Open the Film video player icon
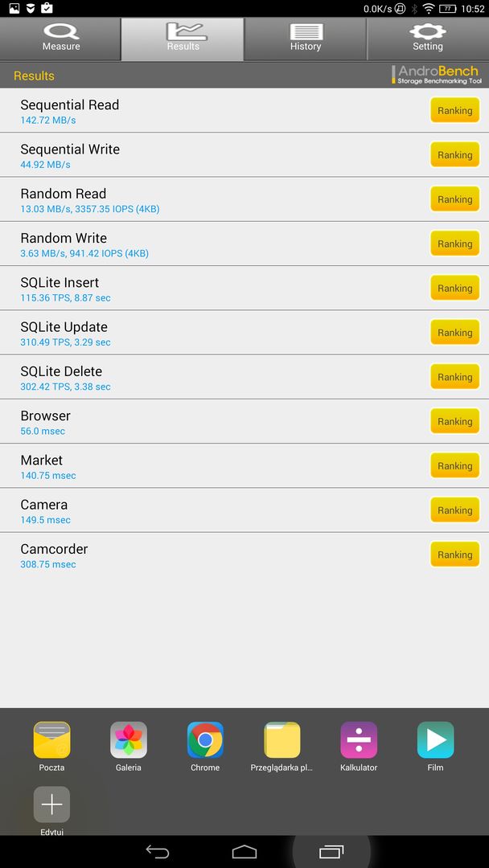Viewport: 489px width, 868px height. click(435, 739)
